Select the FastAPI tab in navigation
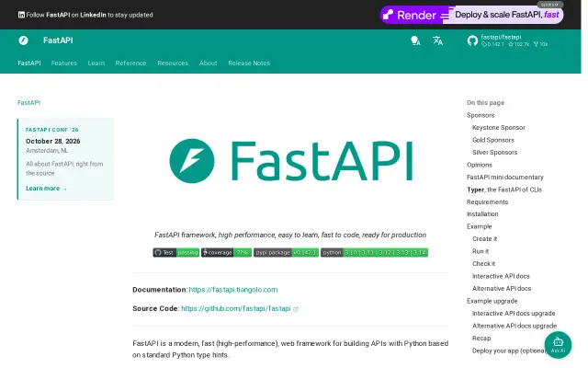 click(29, 63)
